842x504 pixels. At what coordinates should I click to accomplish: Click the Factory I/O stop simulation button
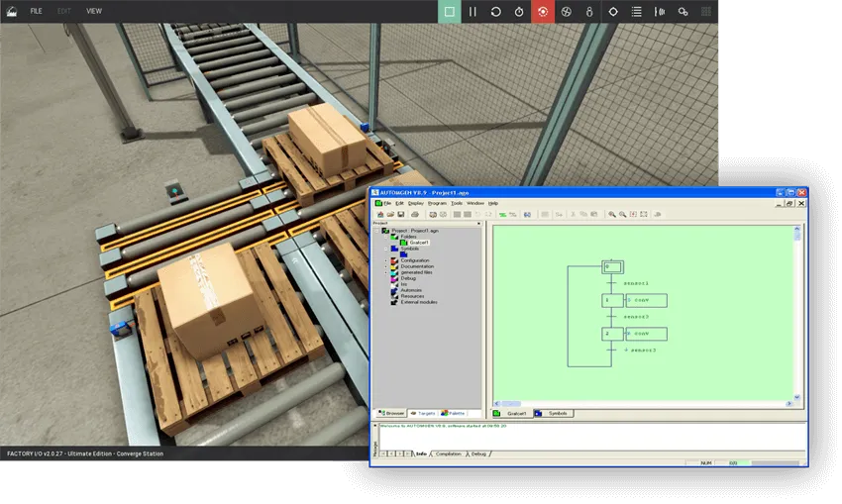[x=449, y=11]
